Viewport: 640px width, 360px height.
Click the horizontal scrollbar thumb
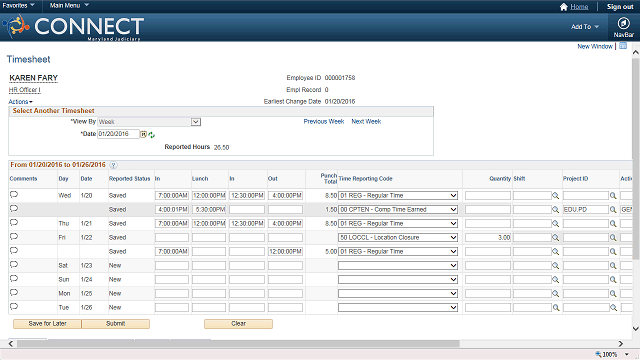click(238, 344)
